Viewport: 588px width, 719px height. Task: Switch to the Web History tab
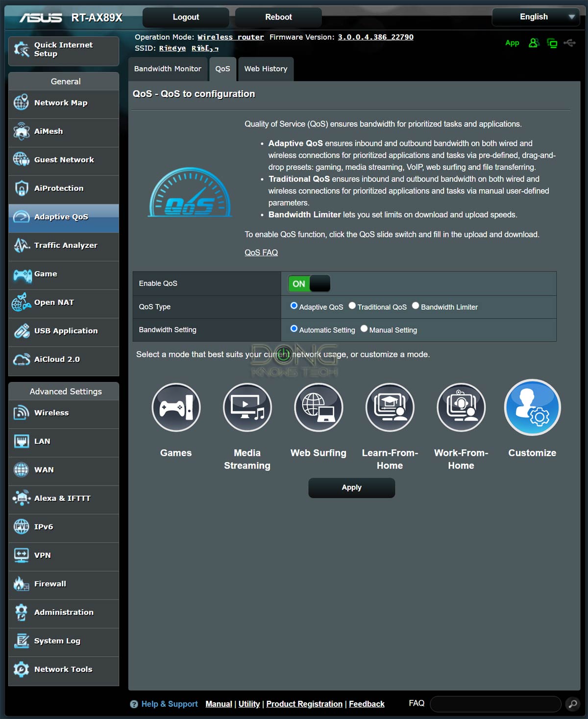coord(266,69)
